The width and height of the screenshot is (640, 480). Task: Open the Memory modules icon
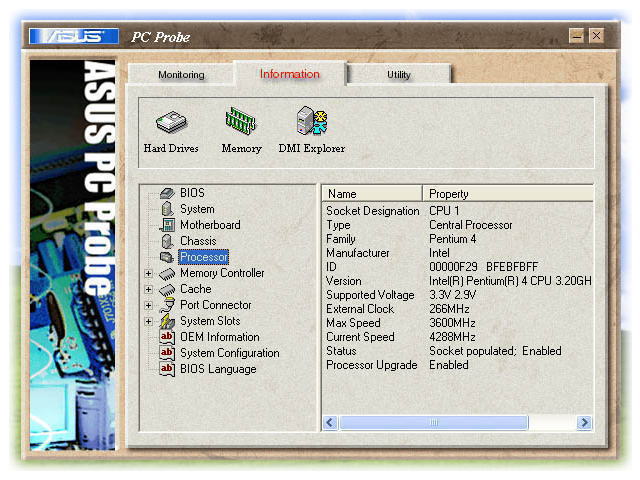[x=241, y=121]
